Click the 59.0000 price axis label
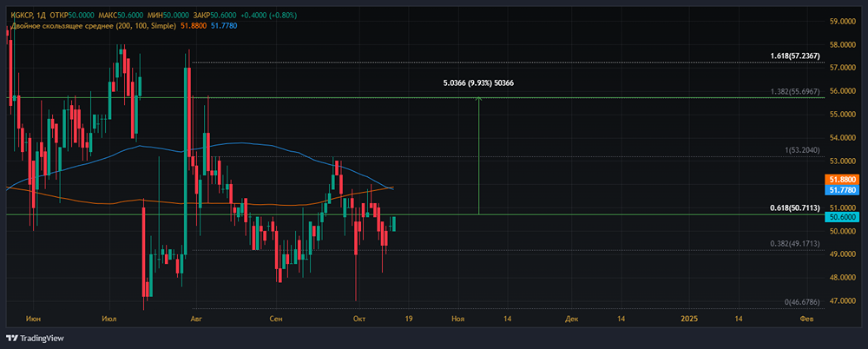868x349 pixels. click(841, 22)
